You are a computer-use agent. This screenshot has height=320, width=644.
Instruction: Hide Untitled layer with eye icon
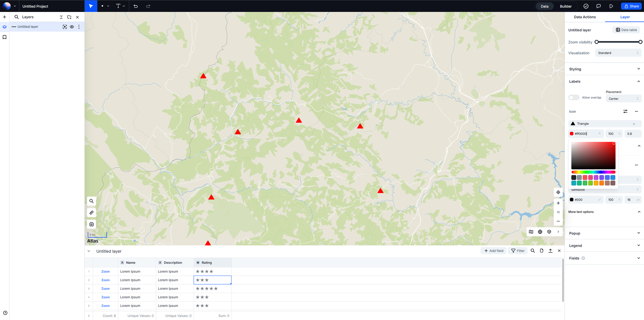tap(72, 27)
